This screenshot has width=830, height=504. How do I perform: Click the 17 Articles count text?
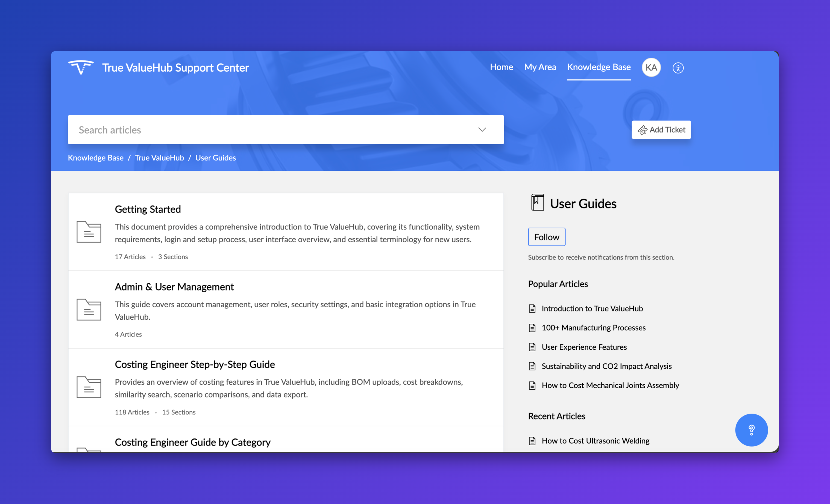130,257
